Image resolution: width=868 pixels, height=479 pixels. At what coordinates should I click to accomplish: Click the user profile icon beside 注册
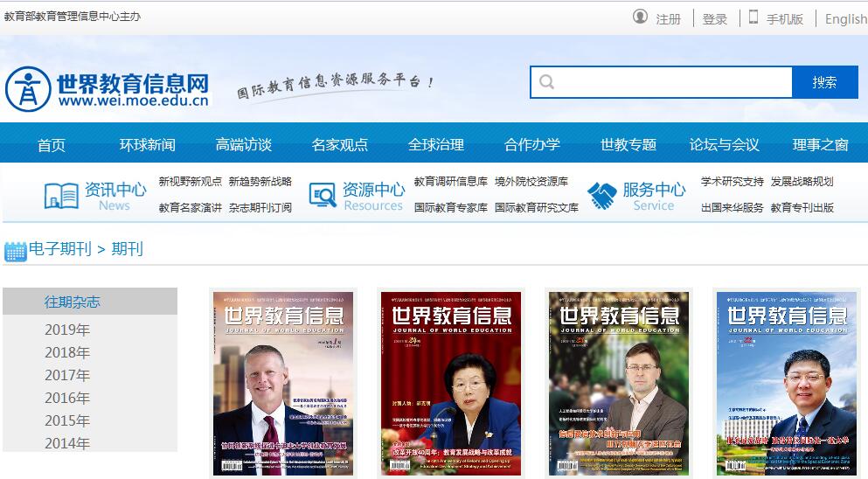click(640, 17)
